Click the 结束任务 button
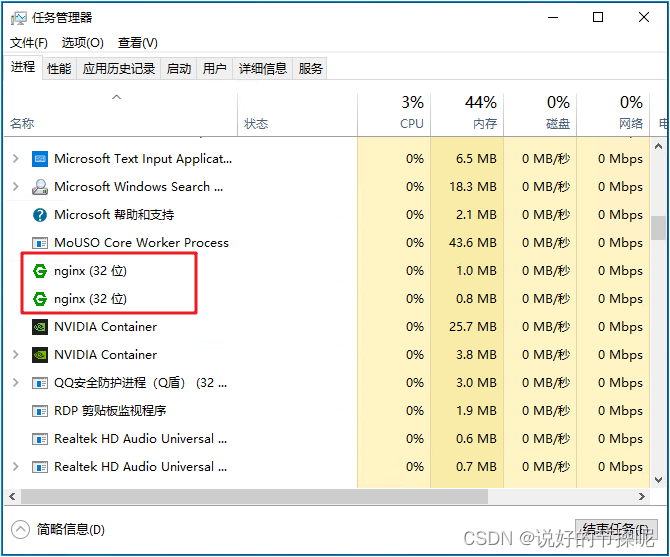 click(x=616, y=530)
